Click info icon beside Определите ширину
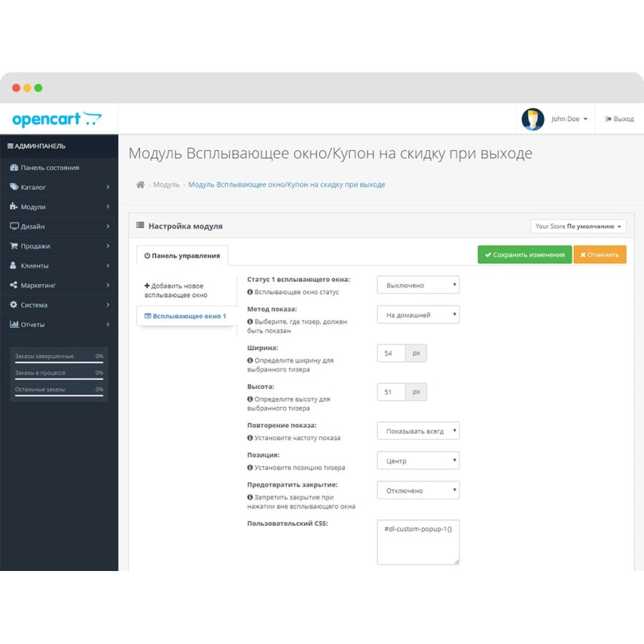644x644 pixels. tap(250, 360)
